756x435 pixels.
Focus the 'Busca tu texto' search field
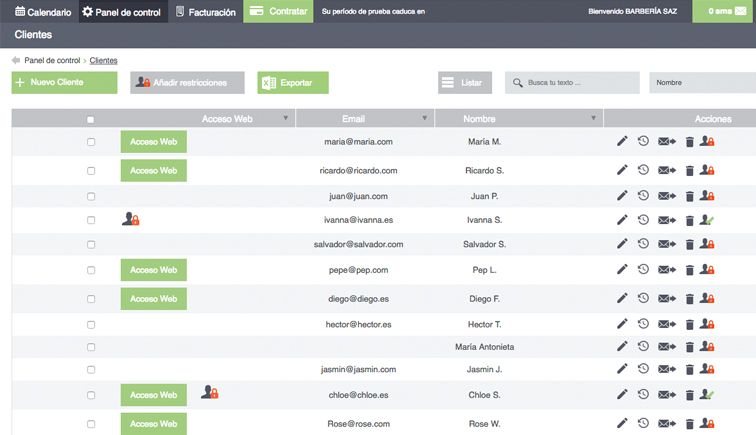572,82
